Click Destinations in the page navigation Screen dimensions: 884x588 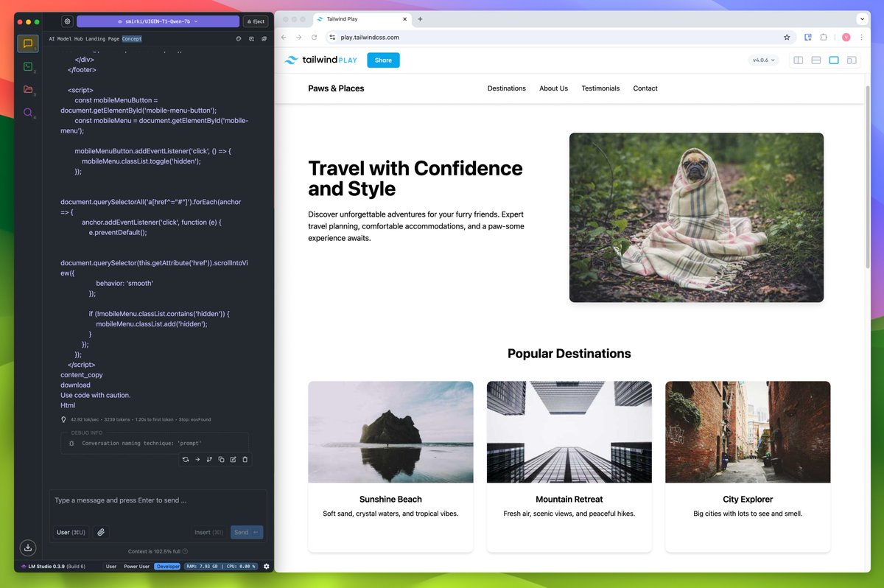coord(507,88)
